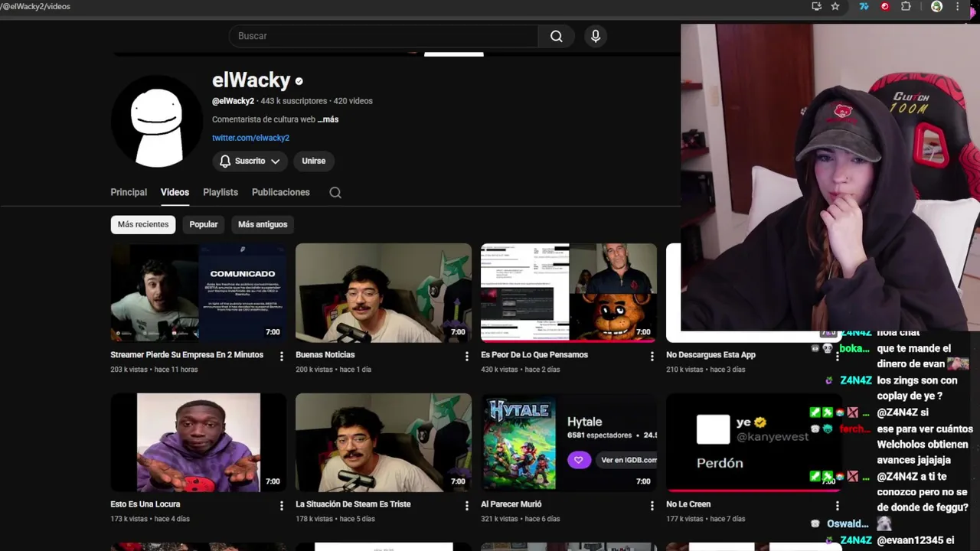Click La Situación De Steam Es Triste title
The image size is (980, 551).
353,504
